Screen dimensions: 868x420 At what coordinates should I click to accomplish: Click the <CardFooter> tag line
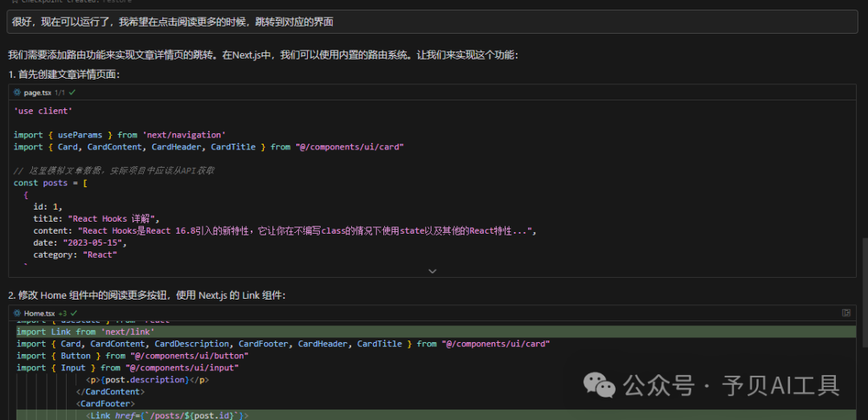click(x=105, y=403)
